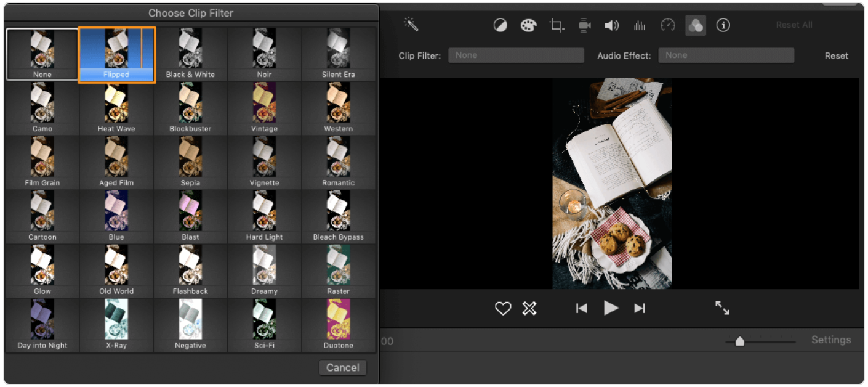Open the volume adjustment icon
Screen dimensions: 868x387
(611, 25)
